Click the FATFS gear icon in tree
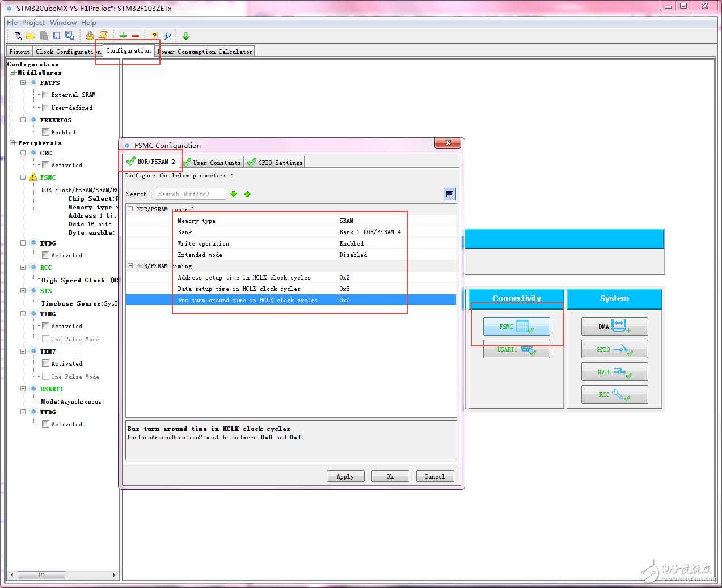The image size is (722, 588). [x=33, y=82]
